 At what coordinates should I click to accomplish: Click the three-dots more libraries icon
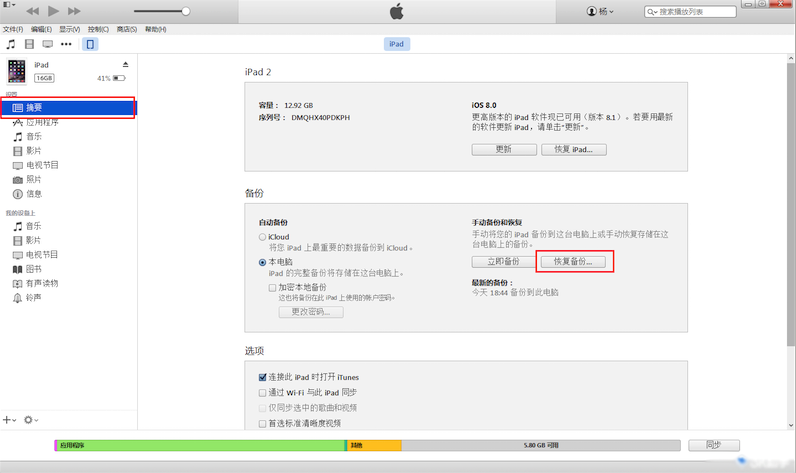point(66,44)
